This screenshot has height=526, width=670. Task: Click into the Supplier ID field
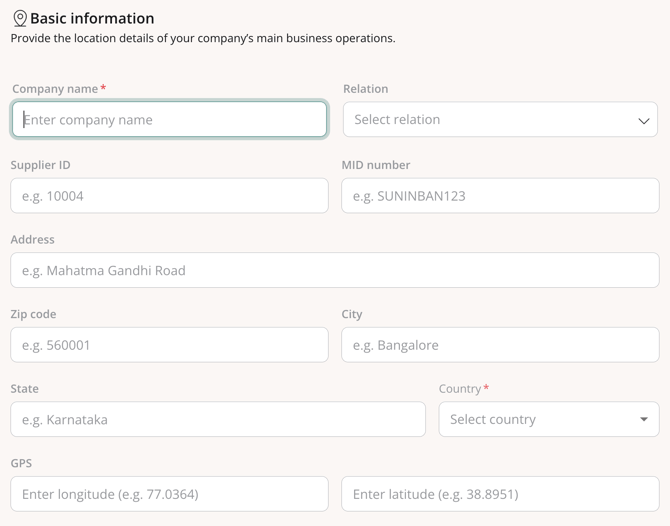coord(169,196)
